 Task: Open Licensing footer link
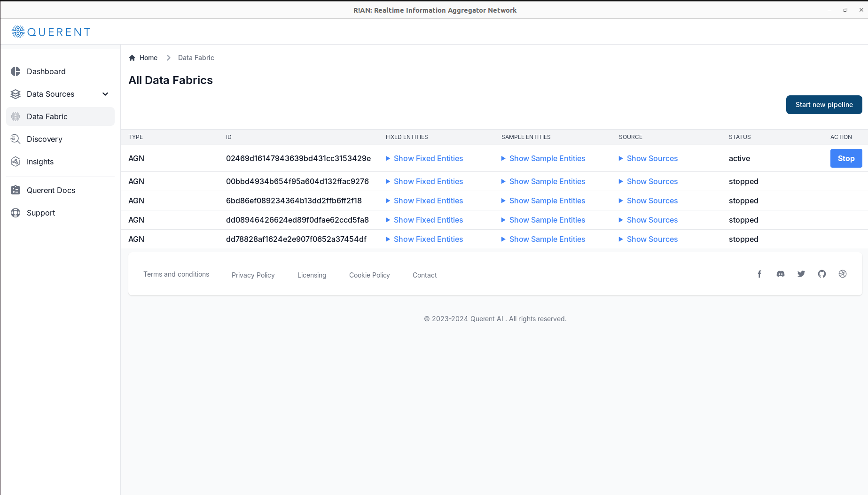312,275
